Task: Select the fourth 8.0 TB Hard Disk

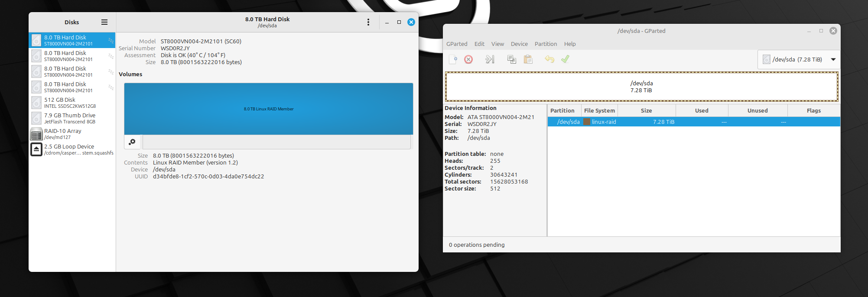Action: 72,87
